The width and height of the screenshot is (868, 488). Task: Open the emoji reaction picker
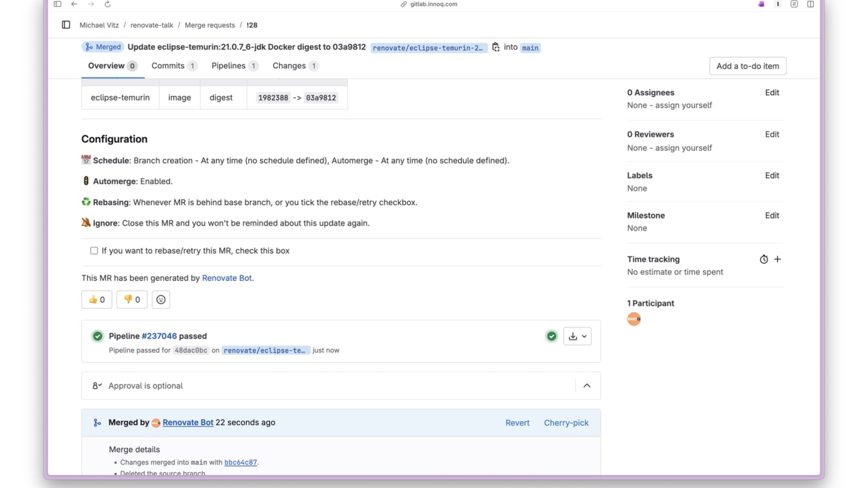click(161, 299)
